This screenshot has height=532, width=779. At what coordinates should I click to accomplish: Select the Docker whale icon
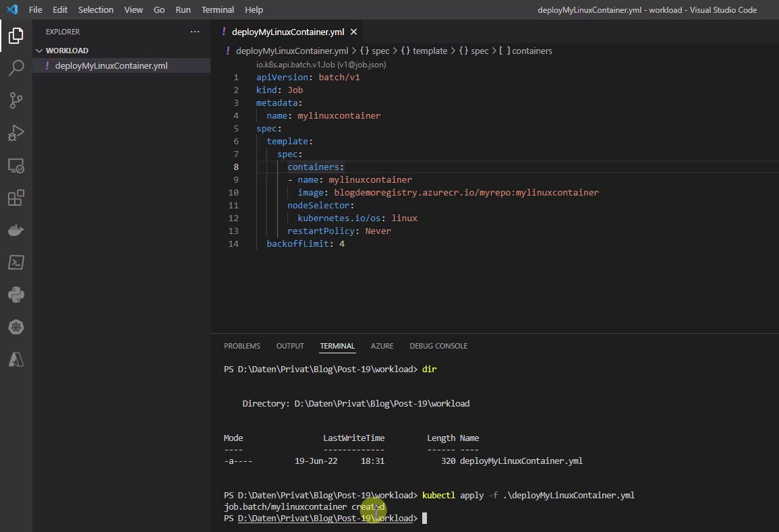coord(16,229)
